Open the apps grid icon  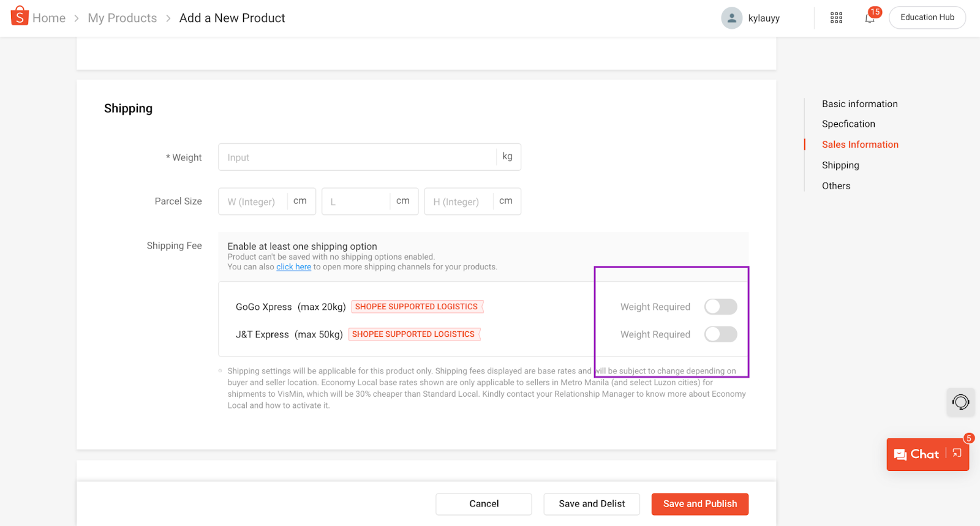click(836, 18)
